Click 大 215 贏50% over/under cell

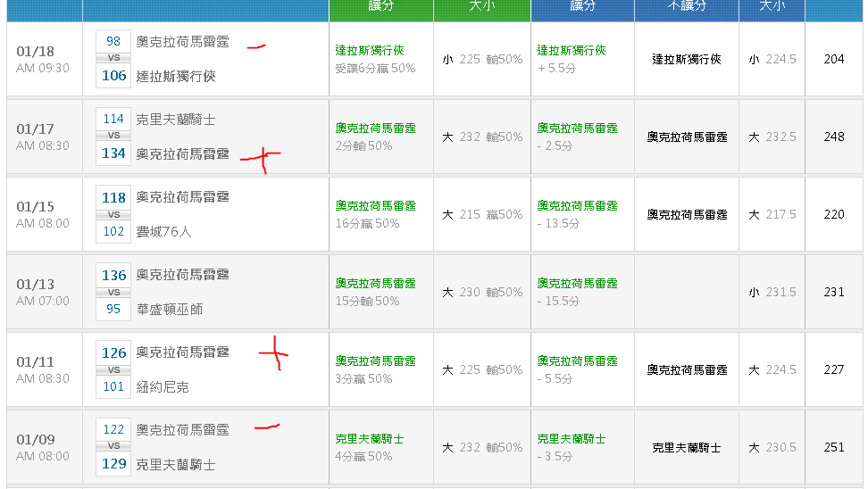click(482, 214)
